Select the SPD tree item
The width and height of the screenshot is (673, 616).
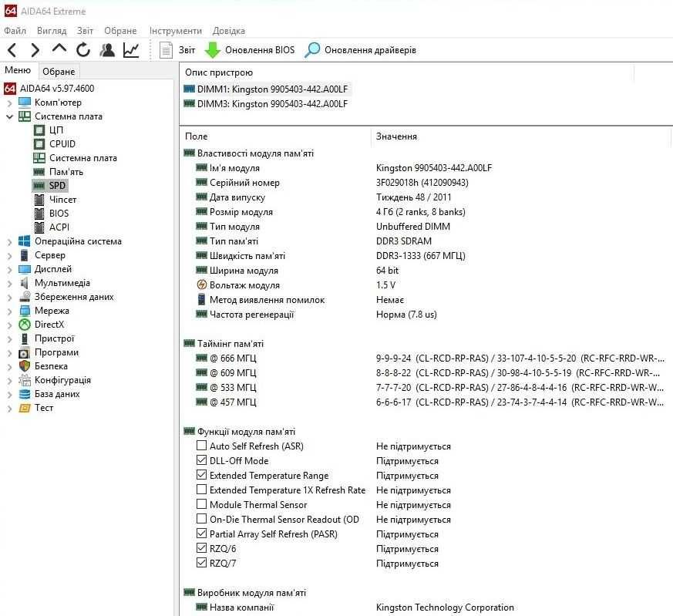(50, 186)
